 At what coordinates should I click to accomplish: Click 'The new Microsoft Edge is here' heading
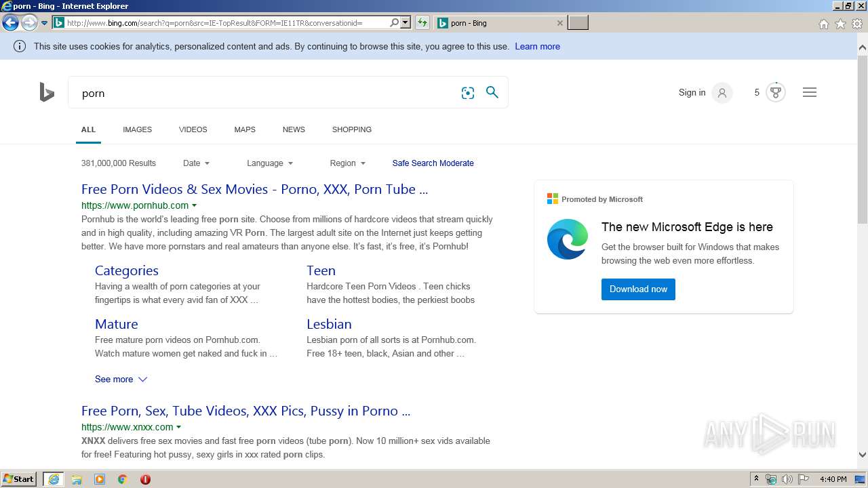pyautogui.click(x=687, y=227)
